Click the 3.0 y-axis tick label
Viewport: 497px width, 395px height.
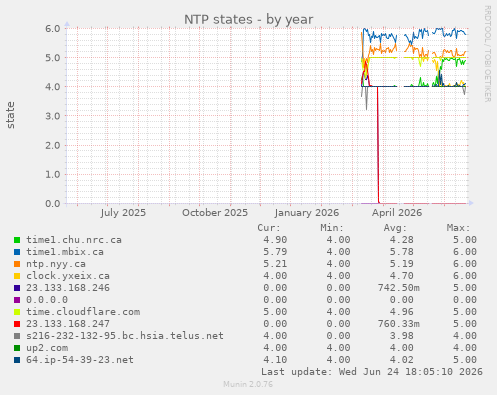coord(53,116)
